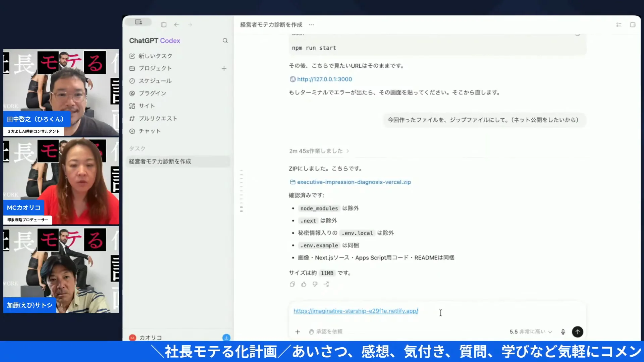This screenshot has height=362, width=644.
Task: Go forward with the right arrow
Action: (x=190, y=25)
